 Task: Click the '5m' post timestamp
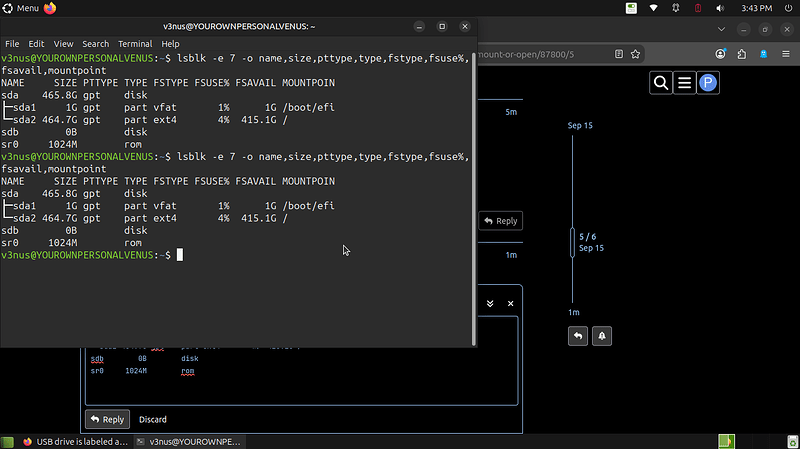511,112
